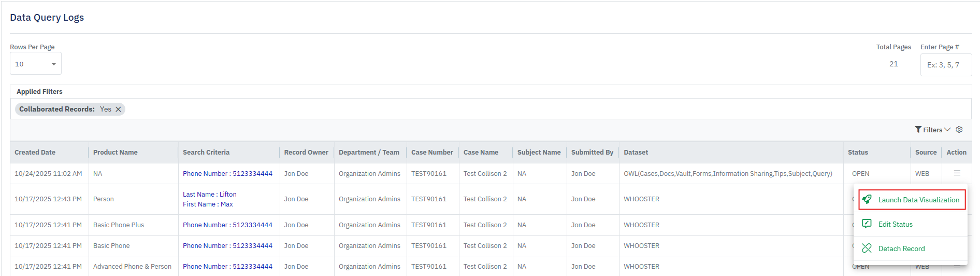The height and width of the screenshot is (276, 980).
Task: Open action menu for the first OPEN row
Action: click(957, 173)
